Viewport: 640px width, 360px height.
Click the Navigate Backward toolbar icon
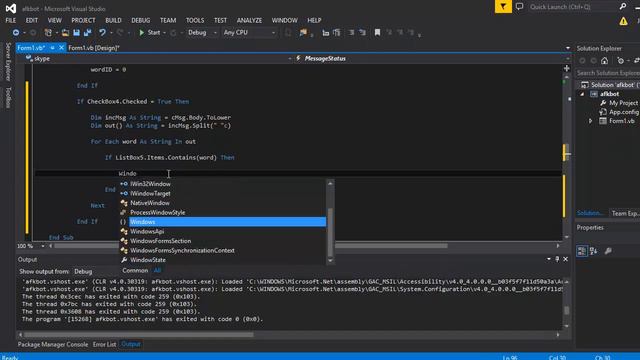coord(16,32)
